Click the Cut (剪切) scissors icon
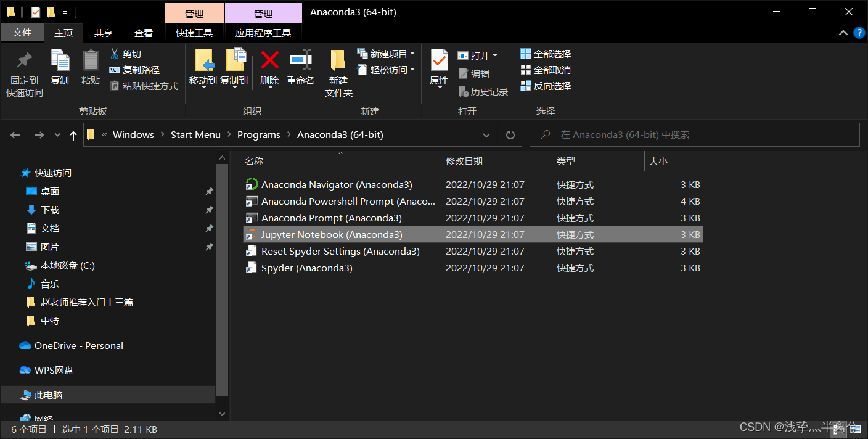Screen dimensions: 868x439 point(114,54)
